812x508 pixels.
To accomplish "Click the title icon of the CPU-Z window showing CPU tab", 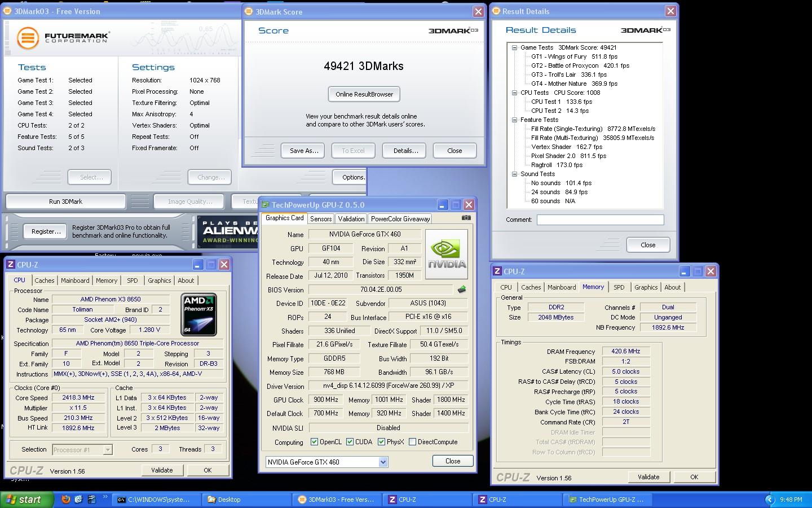I will click(x=11, y=264).
